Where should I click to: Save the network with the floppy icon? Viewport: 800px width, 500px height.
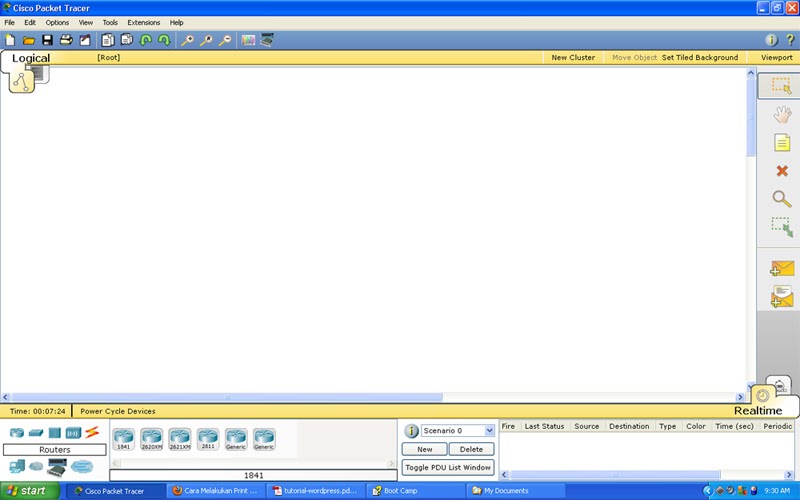[x=47, y=40]
